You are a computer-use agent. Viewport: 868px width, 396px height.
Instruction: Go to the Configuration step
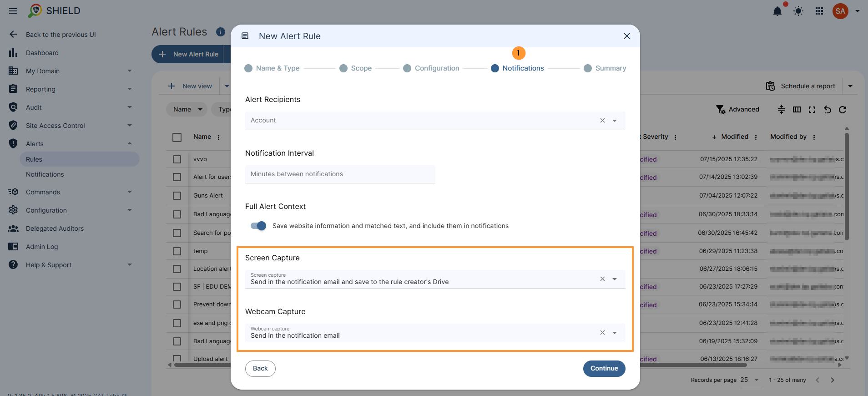(431, 68)
